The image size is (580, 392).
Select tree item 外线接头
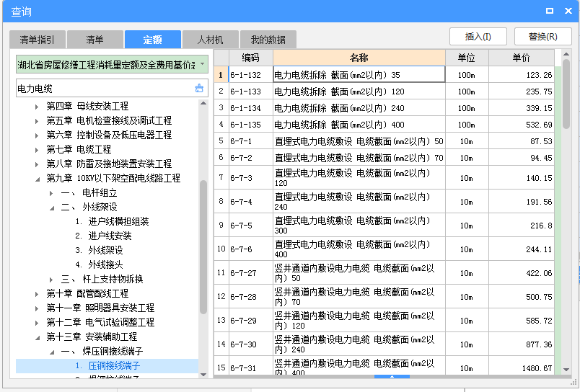click(99, 264)
